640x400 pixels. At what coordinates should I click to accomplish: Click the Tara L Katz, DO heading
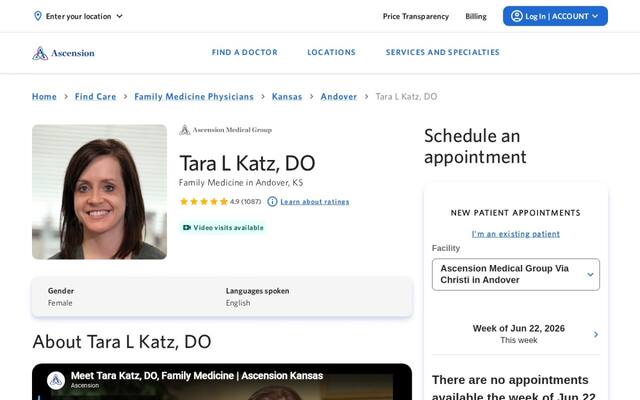tap(247, 163)
